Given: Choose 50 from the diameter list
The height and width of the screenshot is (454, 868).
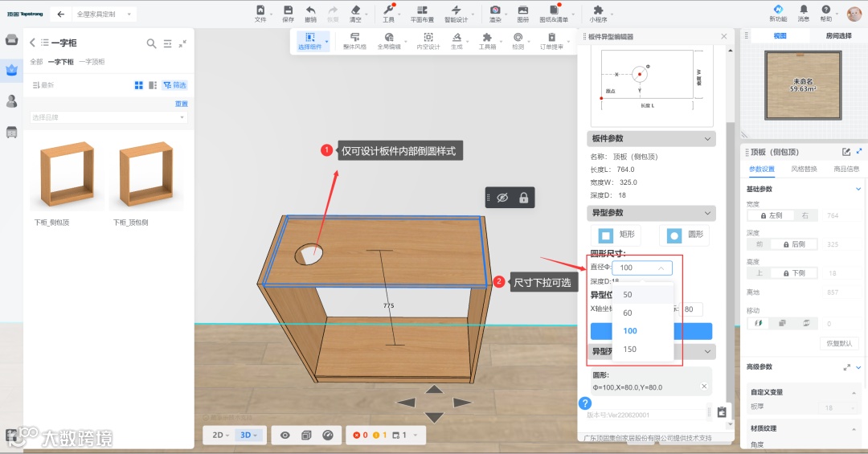Looking at the screenshot, I should (643, 295).
